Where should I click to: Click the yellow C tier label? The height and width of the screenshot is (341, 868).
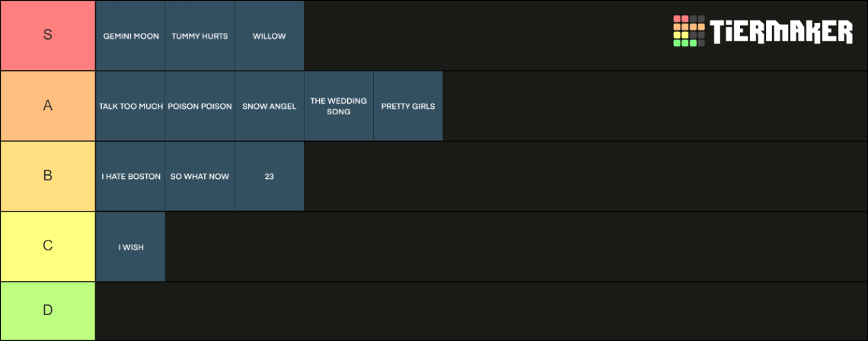(x=48, y=247)
